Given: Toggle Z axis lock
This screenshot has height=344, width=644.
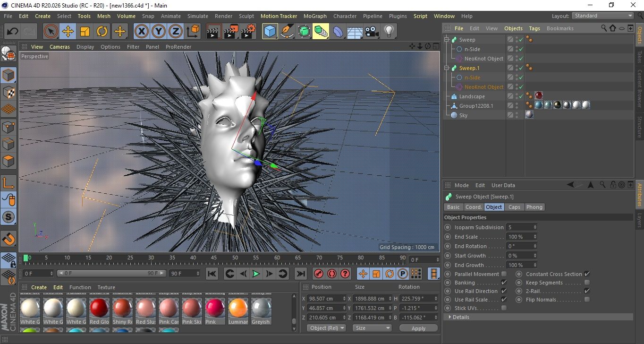Looking at the screenshot, I should 176,32.
